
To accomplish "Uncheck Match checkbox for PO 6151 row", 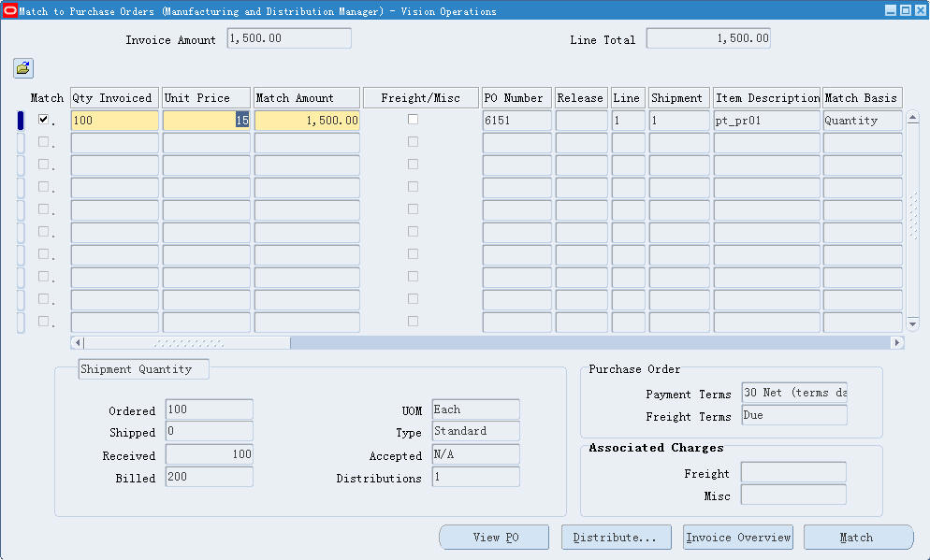I will point(43,119).
